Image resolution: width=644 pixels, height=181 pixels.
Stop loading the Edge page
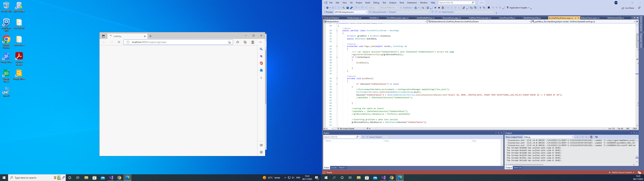pyautogui.click(x=119, y=42)
